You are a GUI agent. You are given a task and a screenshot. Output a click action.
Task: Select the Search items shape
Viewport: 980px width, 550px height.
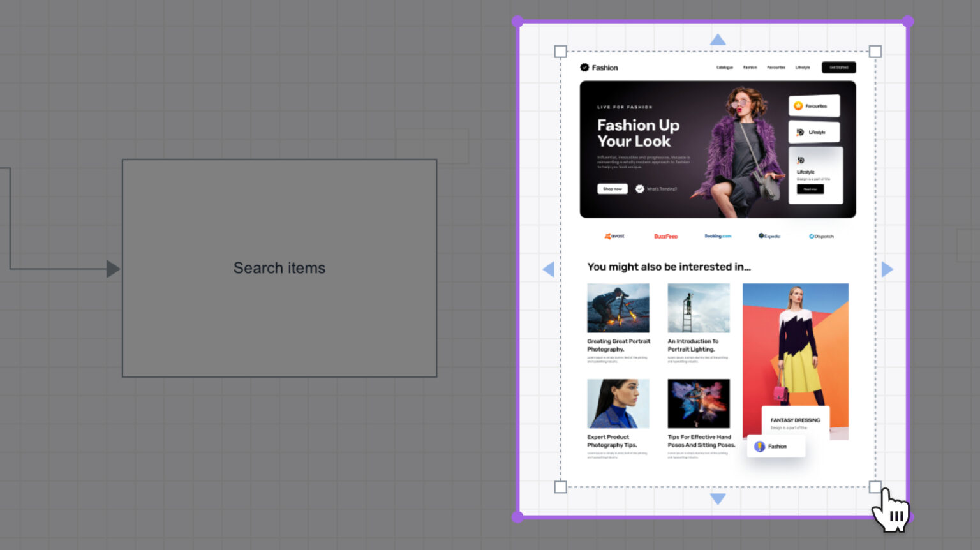click(x=279, y=267)
